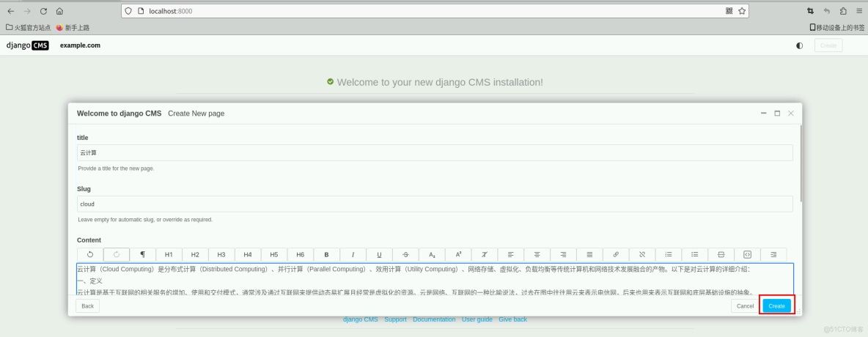Remove link with the unlink icon

pos(642,254)
